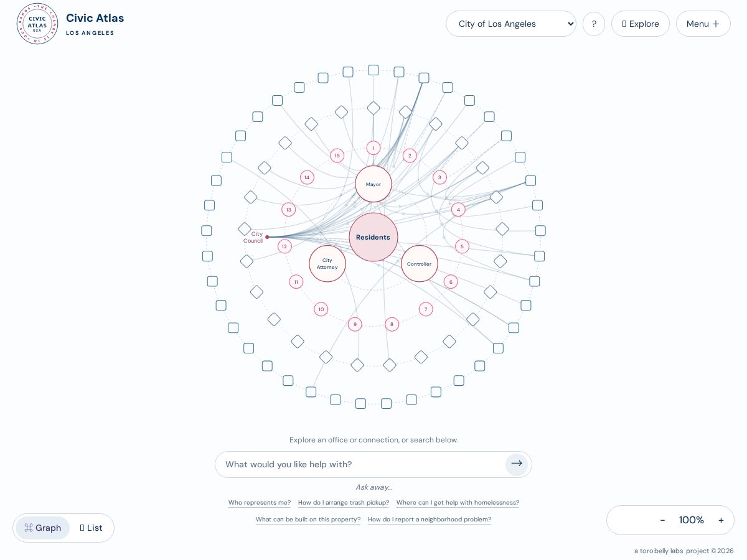
Task: Select council district 12 node
Action: coord(284,246)
